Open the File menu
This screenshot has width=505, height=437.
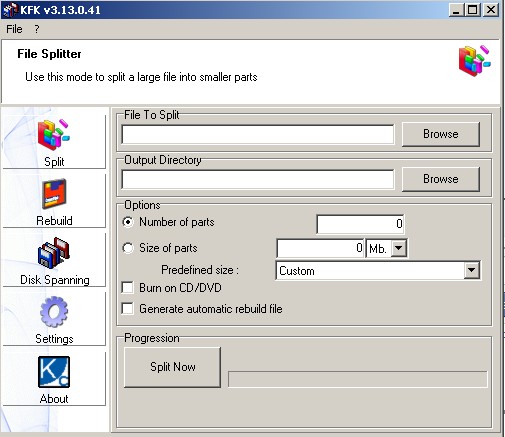[x=14, y=29]
